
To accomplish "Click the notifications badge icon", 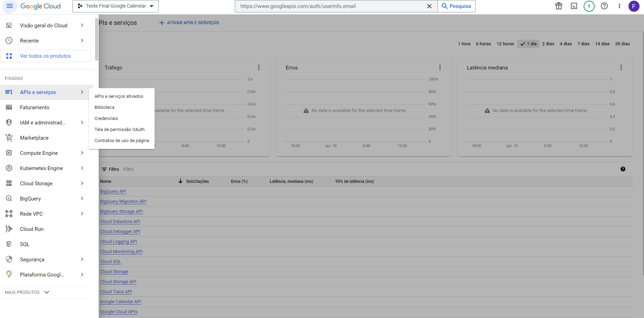I will coord(589,6).
